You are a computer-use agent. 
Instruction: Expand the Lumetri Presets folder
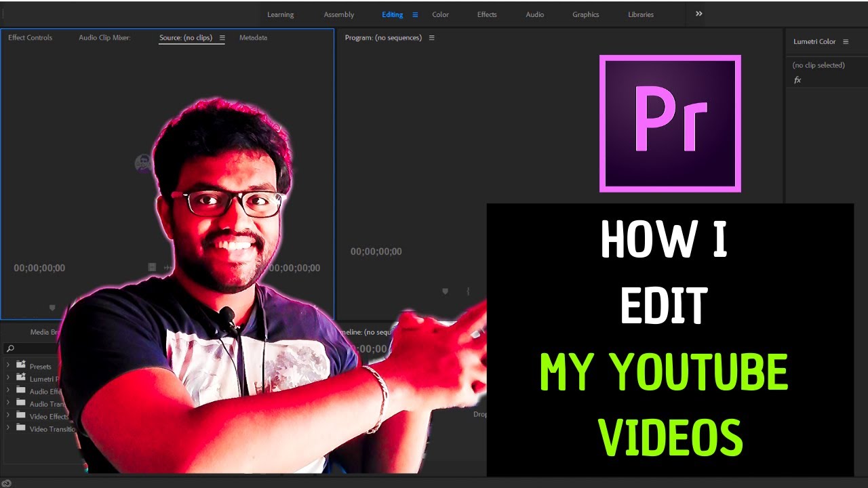pos(8,379)
